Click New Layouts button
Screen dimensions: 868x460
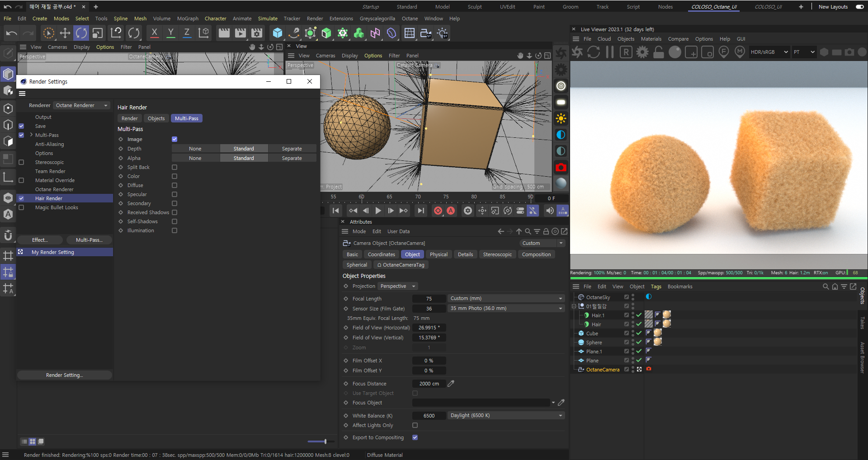coord(833,7)
